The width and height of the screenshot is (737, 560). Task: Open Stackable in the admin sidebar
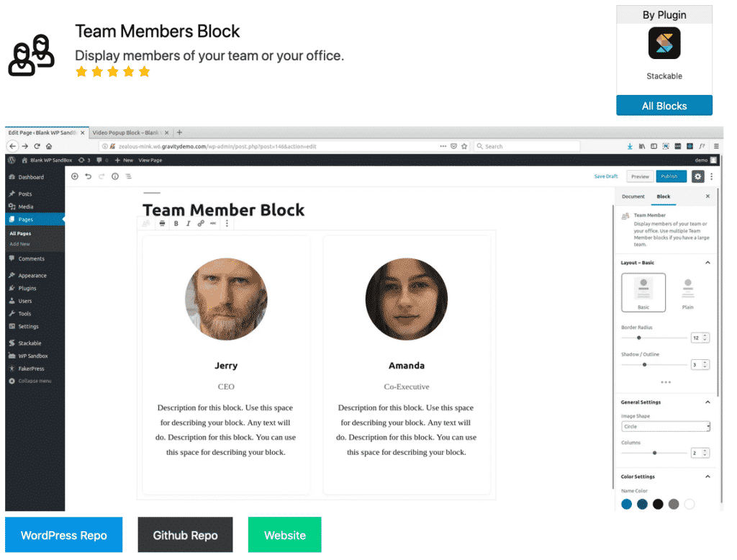coord(30,343)
